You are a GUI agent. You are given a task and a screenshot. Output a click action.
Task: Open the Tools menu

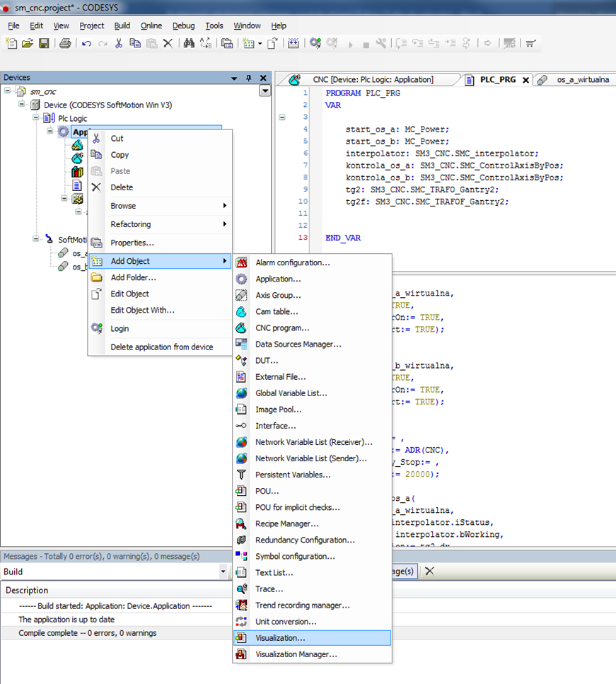(x=214, y=25)
